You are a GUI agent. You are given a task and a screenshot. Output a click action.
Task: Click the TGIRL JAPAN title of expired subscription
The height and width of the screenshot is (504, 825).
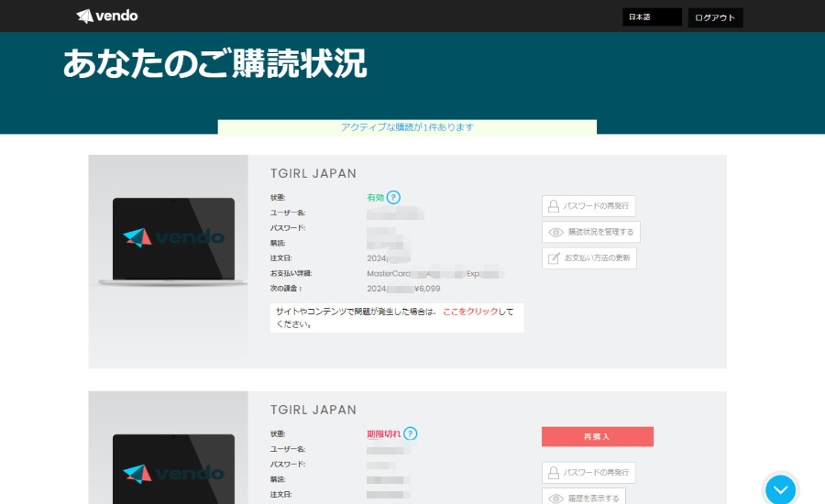tap(313, 410)
